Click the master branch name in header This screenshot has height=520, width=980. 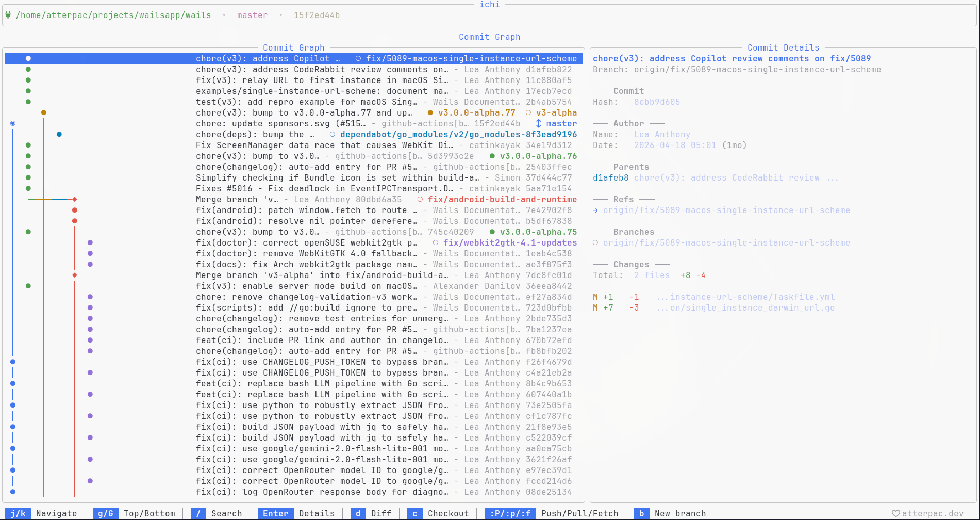253,15
